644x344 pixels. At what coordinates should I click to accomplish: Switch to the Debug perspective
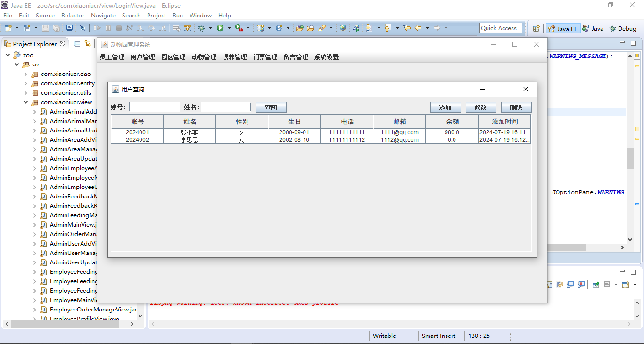click(623, 28)
